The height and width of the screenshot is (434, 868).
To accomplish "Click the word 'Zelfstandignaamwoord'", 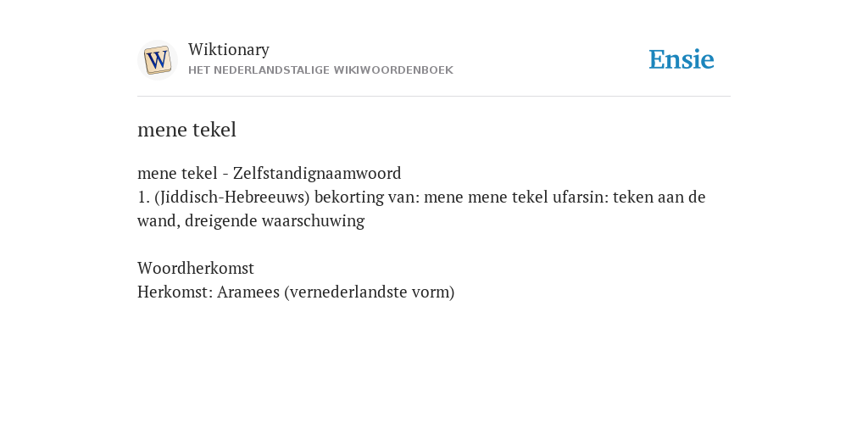I will pyautogui.click(x=317, y=173).
